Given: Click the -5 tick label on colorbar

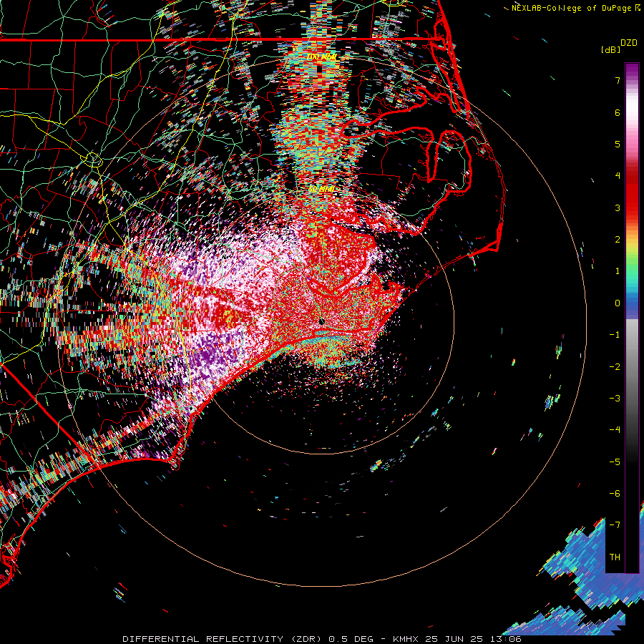Looking at the screenshot, I should pos(615,462).
